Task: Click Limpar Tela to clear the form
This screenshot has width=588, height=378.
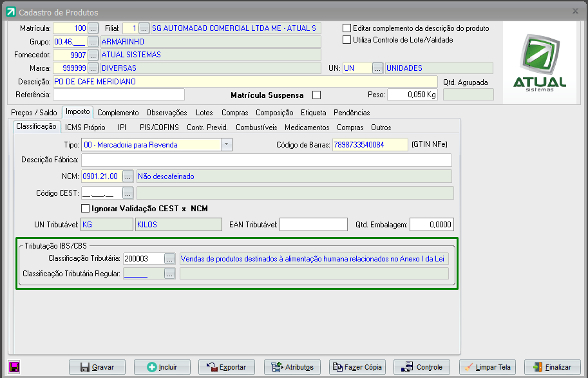Action: point(487,367)
